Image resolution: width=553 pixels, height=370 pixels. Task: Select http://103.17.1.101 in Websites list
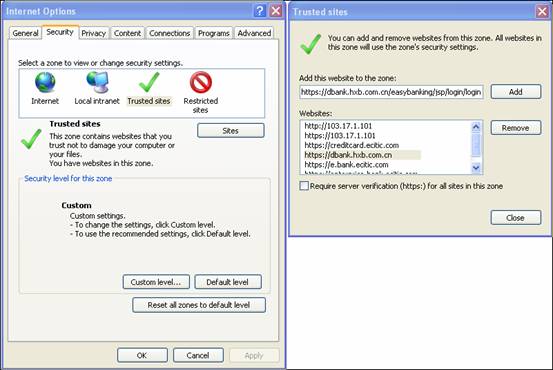pos(338,126)
